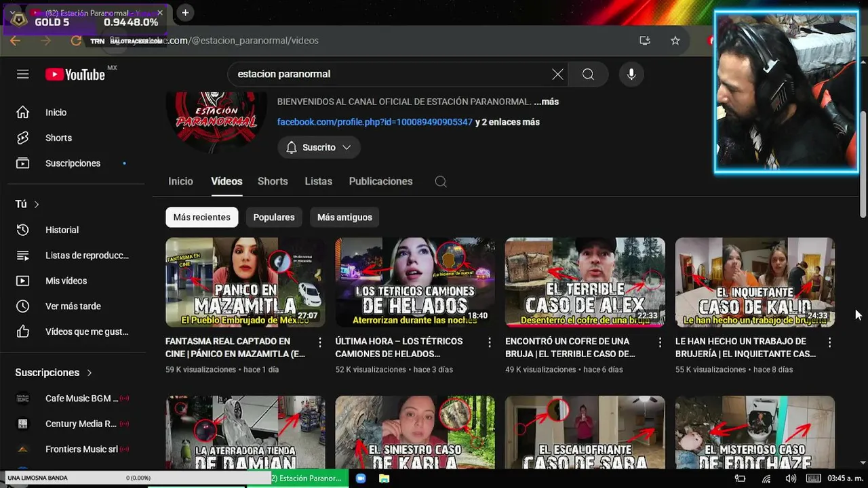This screenshot has width=868, height=488.
Task: Click the YouTube logo
Action: coord(75,75)
